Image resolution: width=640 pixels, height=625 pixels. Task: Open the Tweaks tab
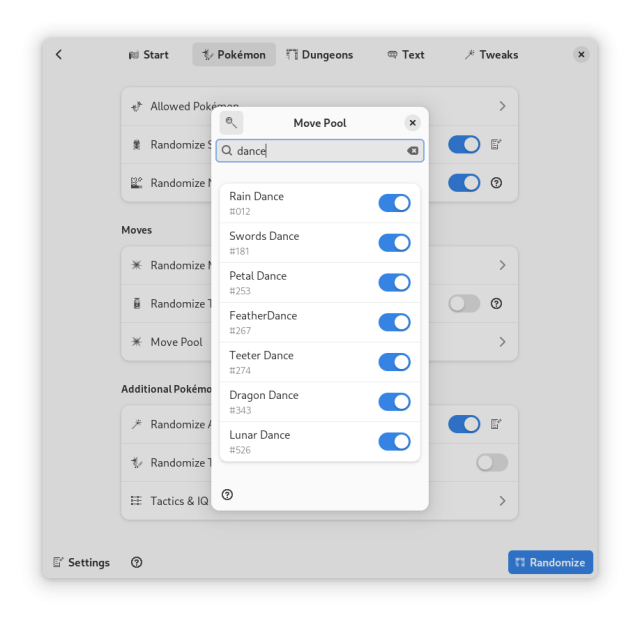point(490,55)
